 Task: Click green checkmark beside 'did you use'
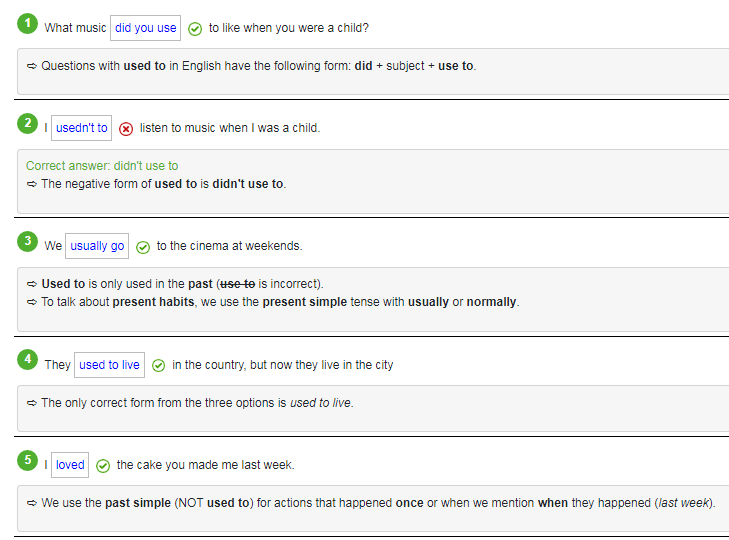195,29
